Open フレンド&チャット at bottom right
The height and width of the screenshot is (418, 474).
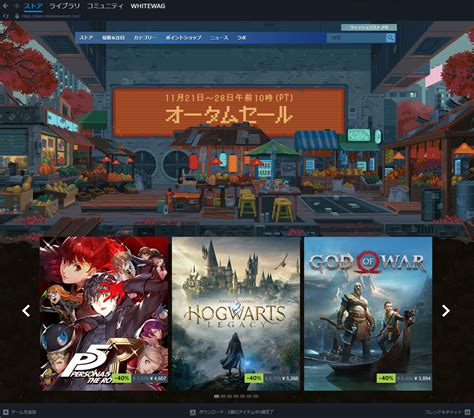(x=443, y=412)
